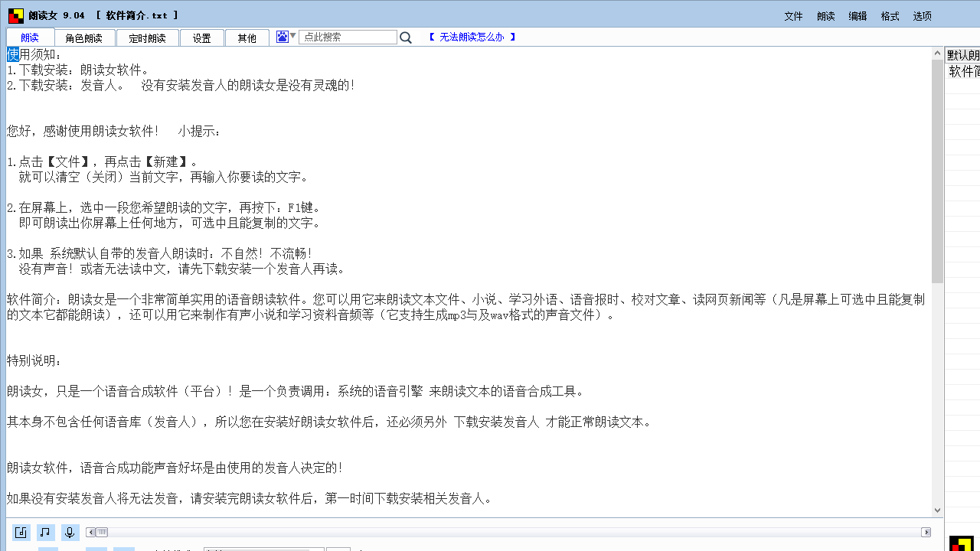Switch to the 定时朗读 tab
The width and height of the screenshot is (980, 551).
[147, 37]
